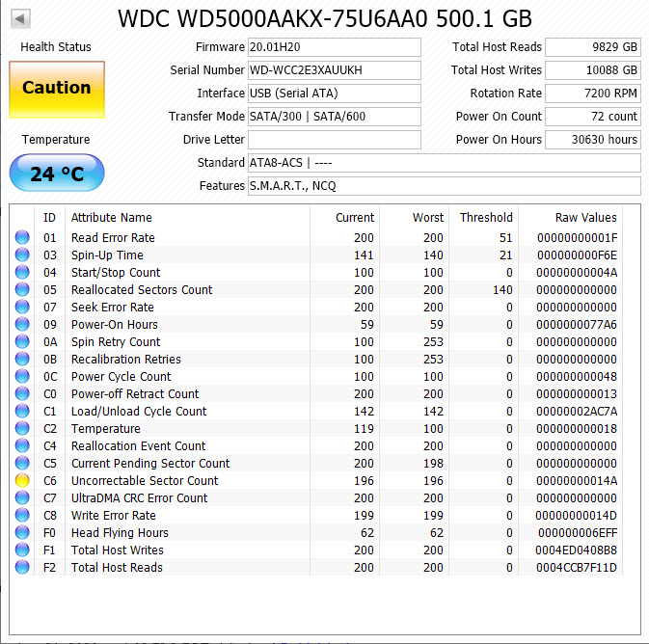The image size is (649, 644).
Task: Click the status icon for Power-off Retract Count
Action: (22, 394)
